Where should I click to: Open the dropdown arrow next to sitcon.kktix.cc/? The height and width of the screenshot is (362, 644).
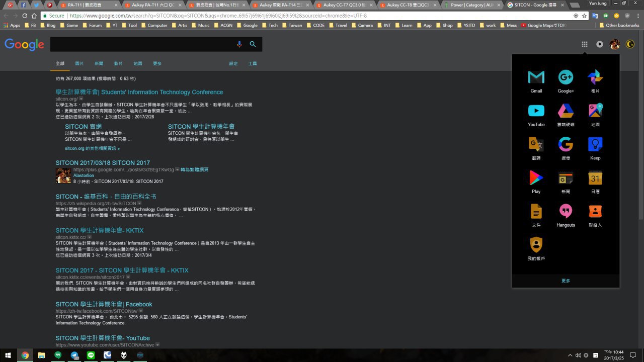tap(89, 237)
